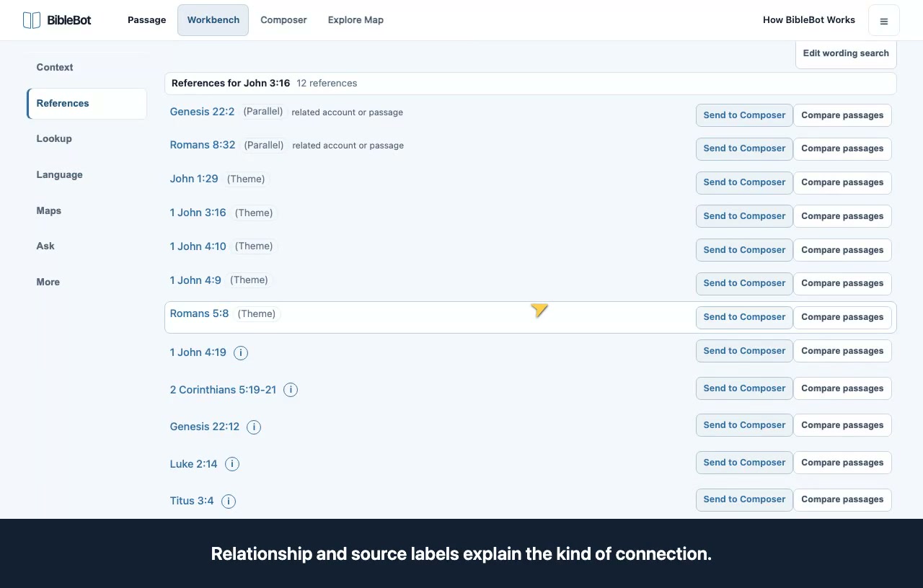
Task: Open the 1 John 3:16 reference link
Action: [x=198, y=213]
